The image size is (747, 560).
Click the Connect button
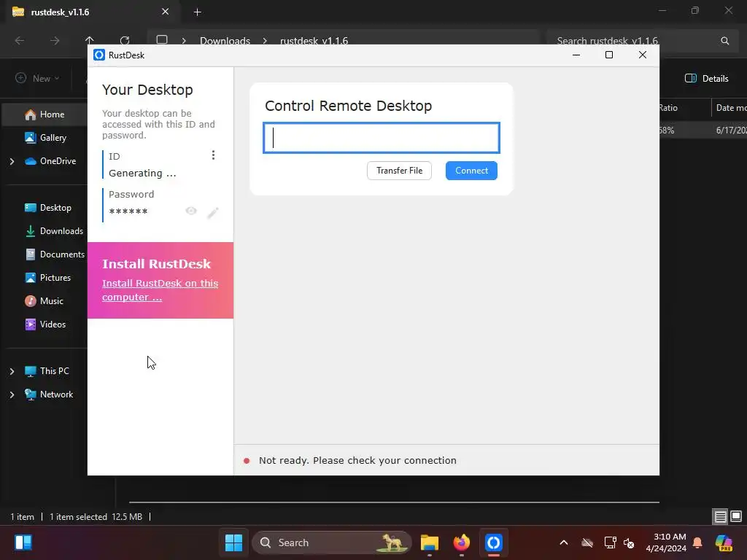471,171
